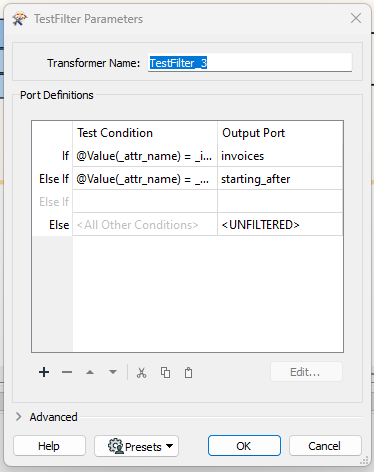Open Help for TestFilter
Viewport: 374px width, 472px height.
click(x=49, y=446)
